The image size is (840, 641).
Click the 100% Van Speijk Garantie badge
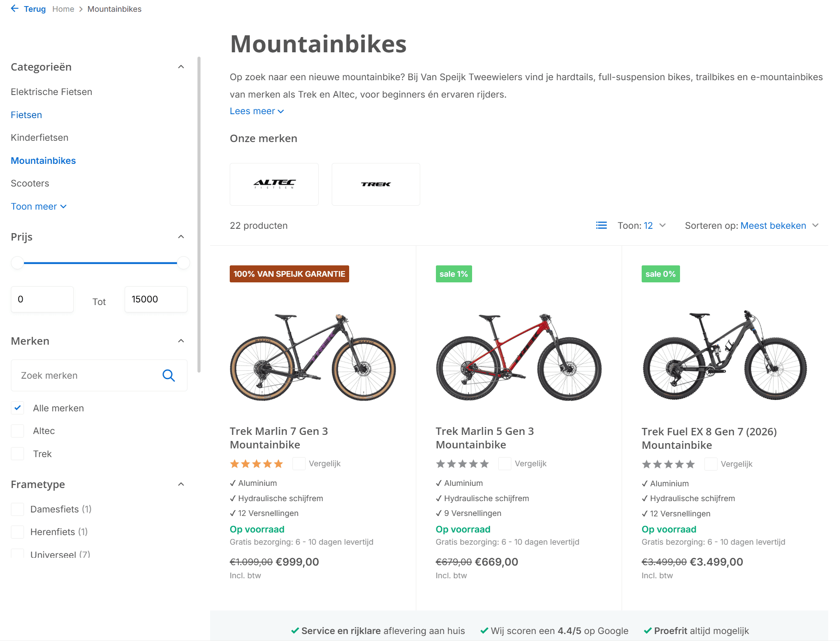click(289, 274)
